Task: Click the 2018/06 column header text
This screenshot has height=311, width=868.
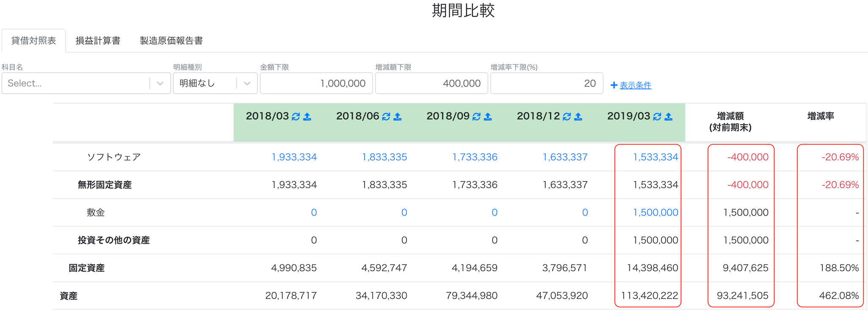Action: [x=358, y=116]
